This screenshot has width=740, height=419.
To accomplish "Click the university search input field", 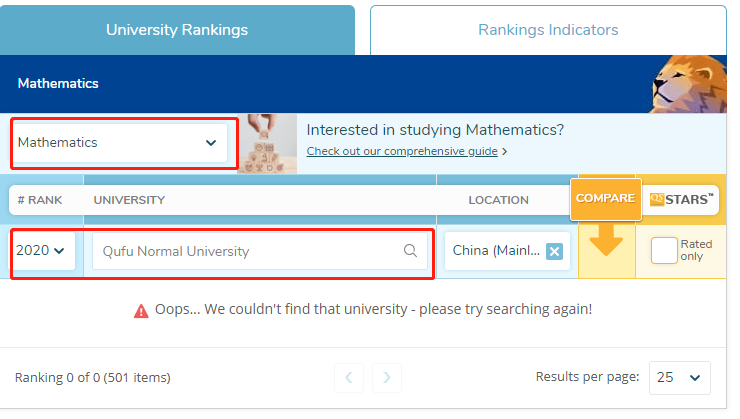I will [x=250, y=251].
